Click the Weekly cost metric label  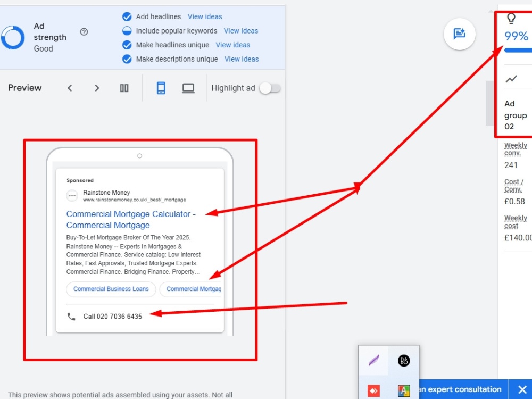516,222
